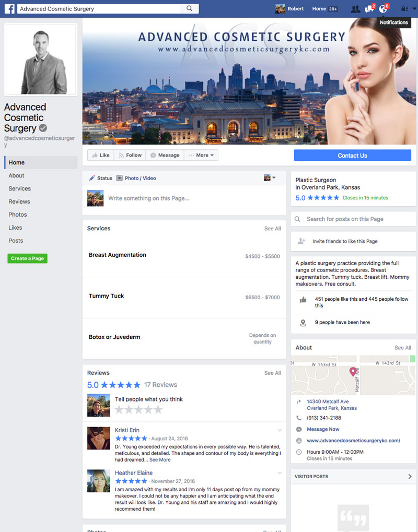Open the privacy shortcuts lock icon
The image size is (418, 532).
(405, 9)
